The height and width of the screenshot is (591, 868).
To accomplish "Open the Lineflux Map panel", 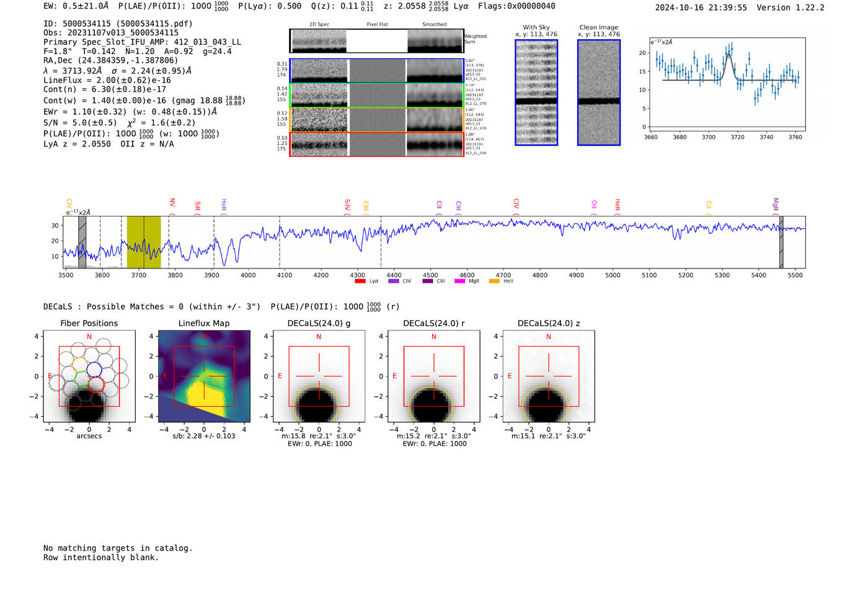I will [204, 376].
